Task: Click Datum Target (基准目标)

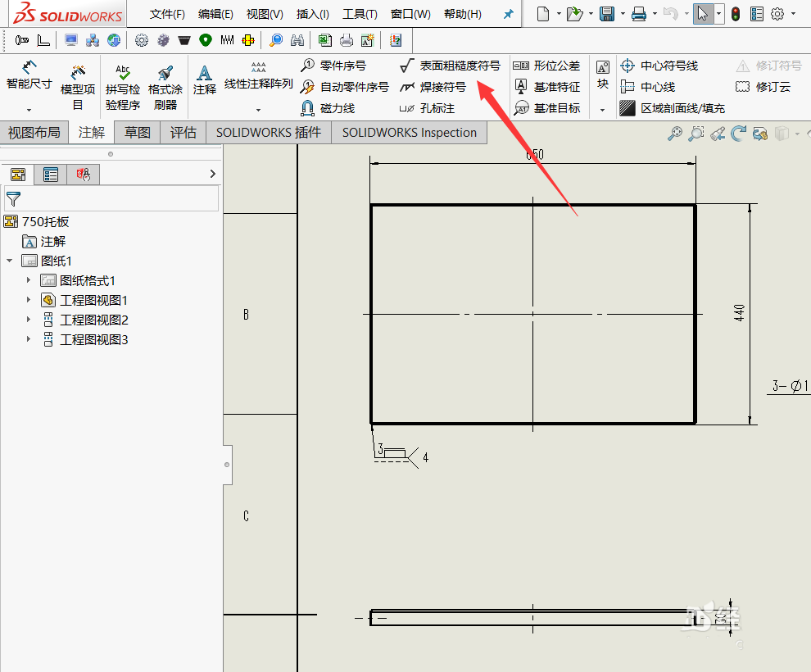Action: click(x=546, y=108)
